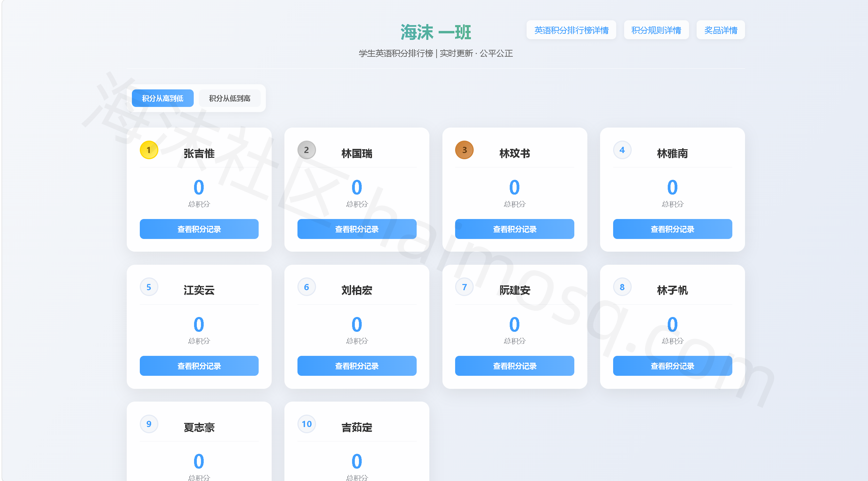Viewport: 868px width, 481px height.
Task: Click 林雅南's total score 0
Action: pyautogui.click(x=673, y=187)
